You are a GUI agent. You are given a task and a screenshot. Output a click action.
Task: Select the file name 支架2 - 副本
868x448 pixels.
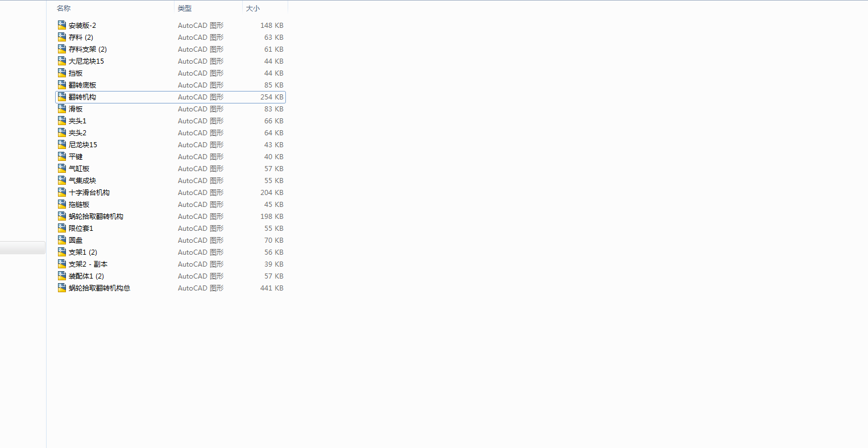point(88,264)
